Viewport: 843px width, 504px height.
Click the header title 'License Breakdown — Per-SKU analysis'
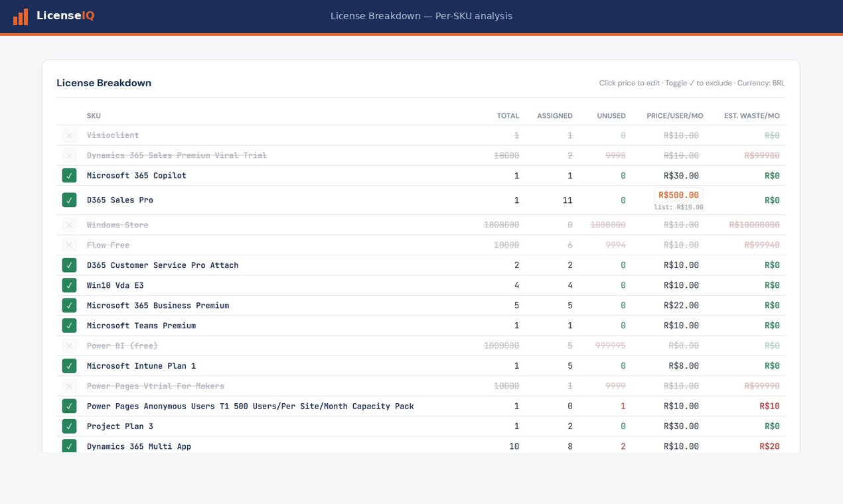click(x=421, y=16)
